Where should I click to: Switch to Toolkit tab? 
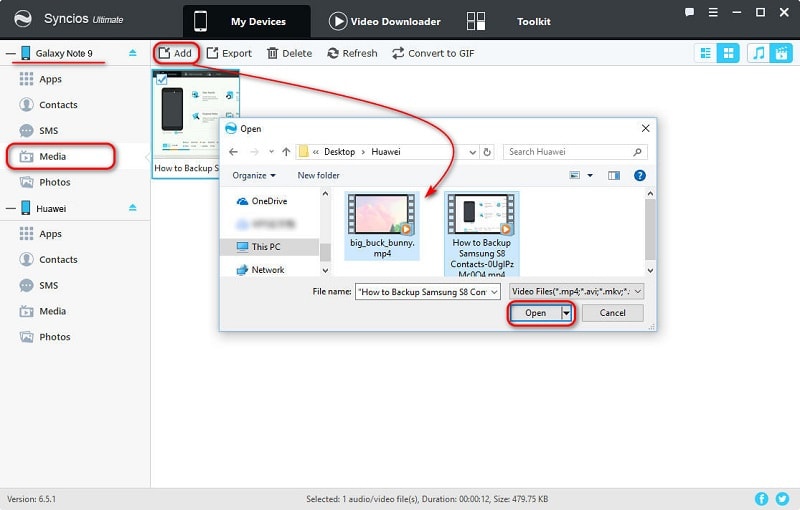(x=509, y=21)
